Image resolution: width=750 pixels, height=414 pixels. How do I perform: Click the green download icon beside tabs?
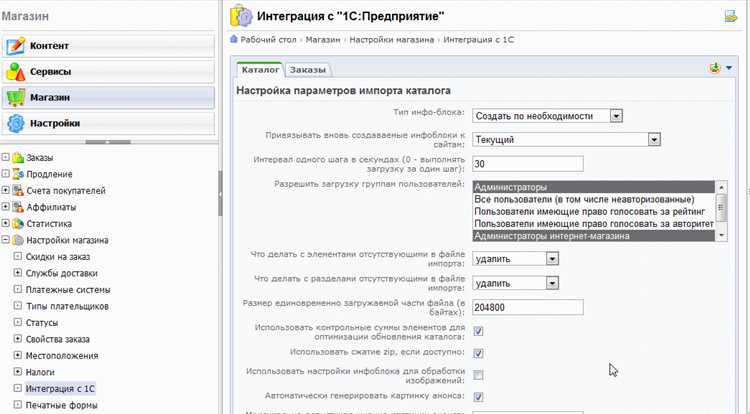715,68
